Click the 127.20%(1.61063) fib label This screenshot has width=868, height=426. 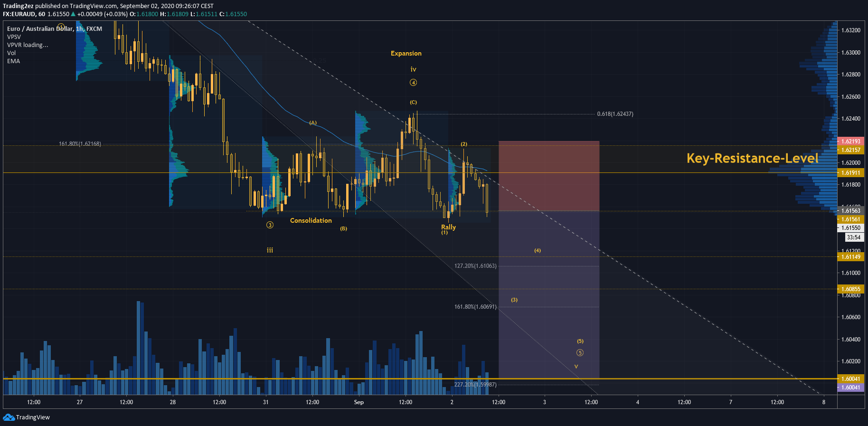(475, 266)
